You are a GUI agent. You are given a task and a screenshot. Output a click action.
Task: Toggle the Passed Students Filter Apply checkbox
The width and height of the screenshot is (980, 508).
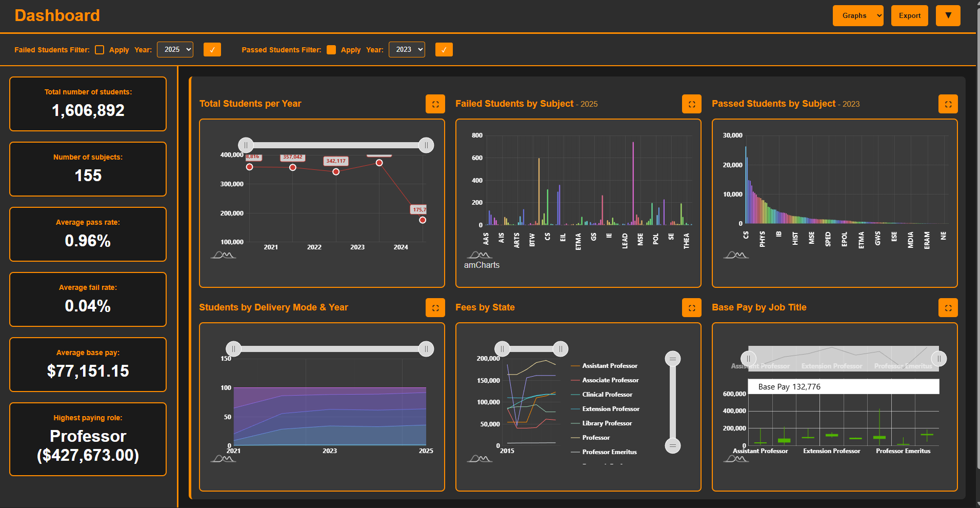pyautogui.click(x=331, y=50)
